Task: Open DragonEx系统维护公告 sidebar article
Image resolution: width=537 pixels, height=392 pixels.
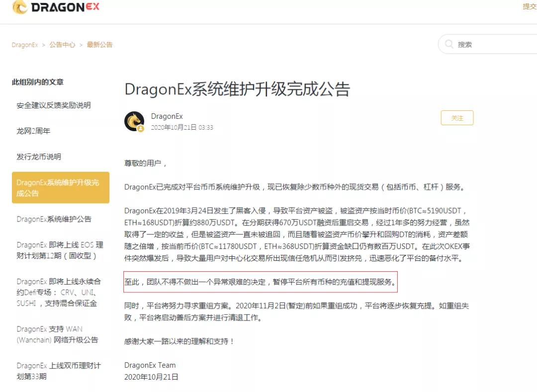Action: tap(54, 219)
